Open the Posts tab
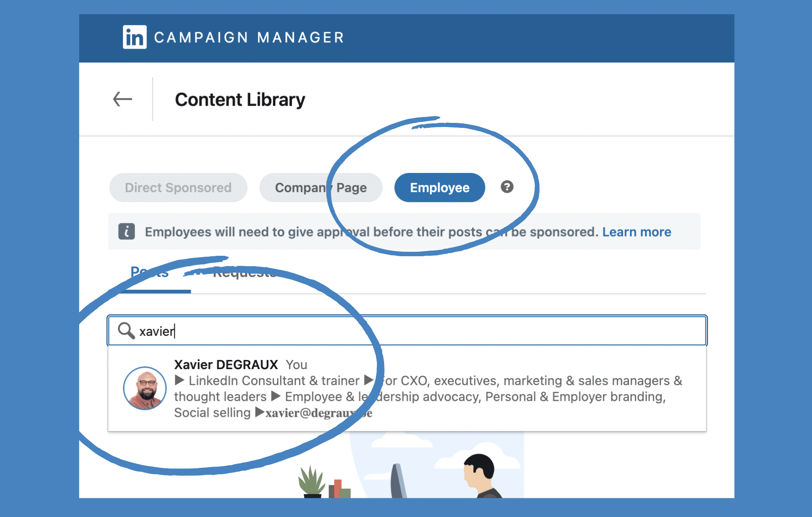 click(x=149, y=273)
